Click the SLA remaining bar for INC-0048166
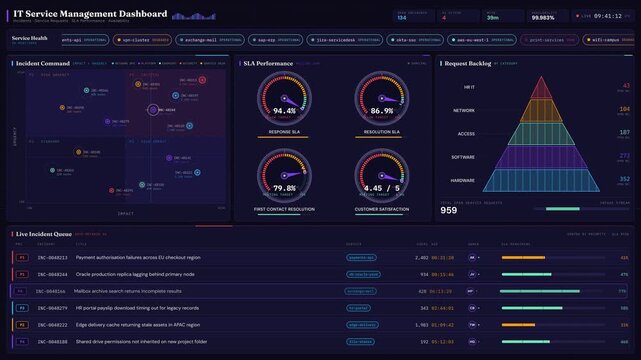Viewport: 641px width, 360px height. point(551,291)
